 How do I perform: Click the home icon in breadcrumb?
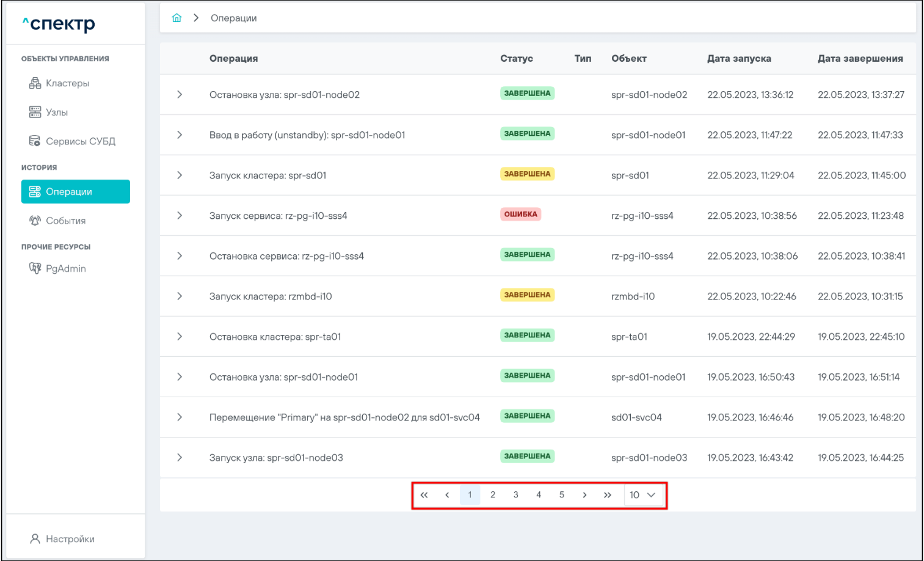coord(176,18)
